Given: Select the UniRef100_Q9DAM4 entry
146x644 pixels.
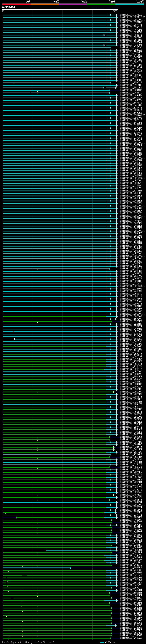Looking at the screenshot, I should (x=131, y=244).
